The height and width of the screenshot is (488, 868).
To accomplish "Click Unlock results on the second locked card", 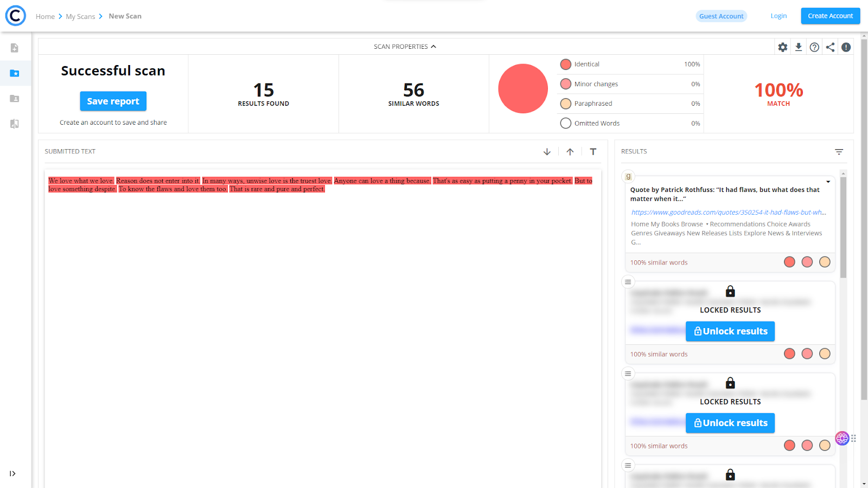I will click(730, 423).
